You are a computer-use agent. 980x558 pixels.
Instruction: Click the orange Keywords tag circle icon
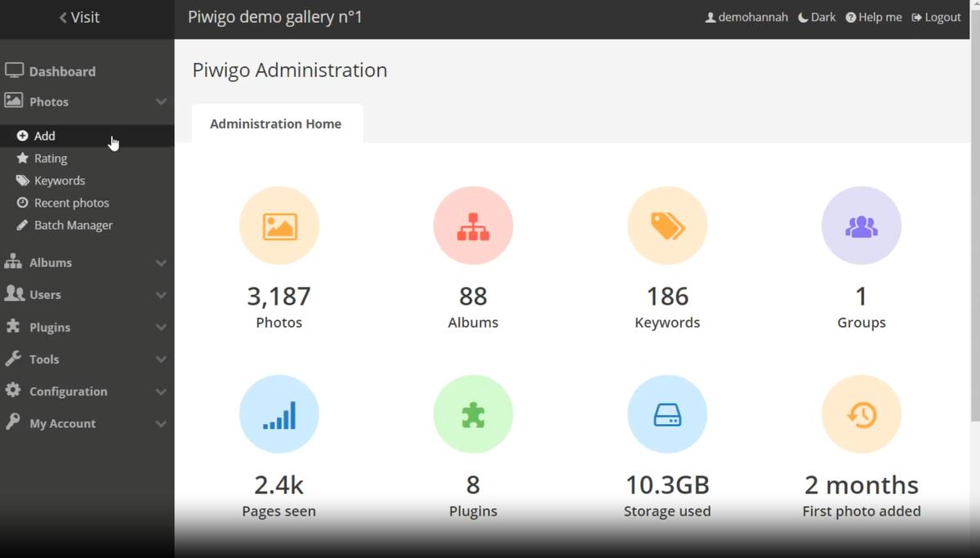[x=667, y=226]
